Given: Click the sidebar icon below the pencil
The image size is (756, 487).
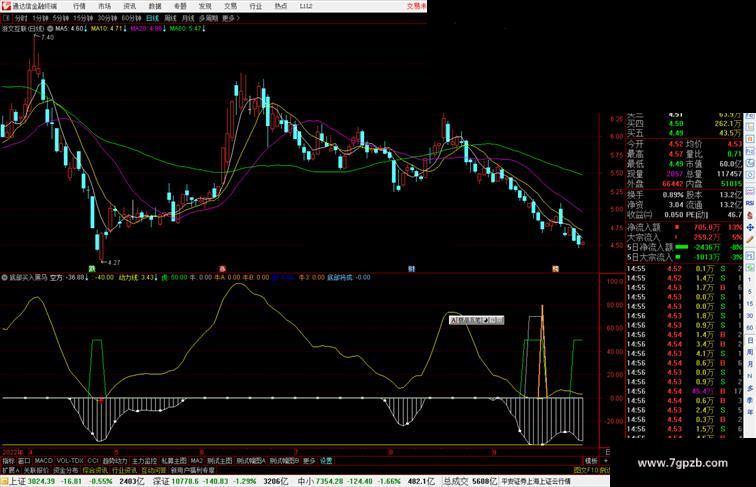Looking at the screenshot, I should click(750, 255).
